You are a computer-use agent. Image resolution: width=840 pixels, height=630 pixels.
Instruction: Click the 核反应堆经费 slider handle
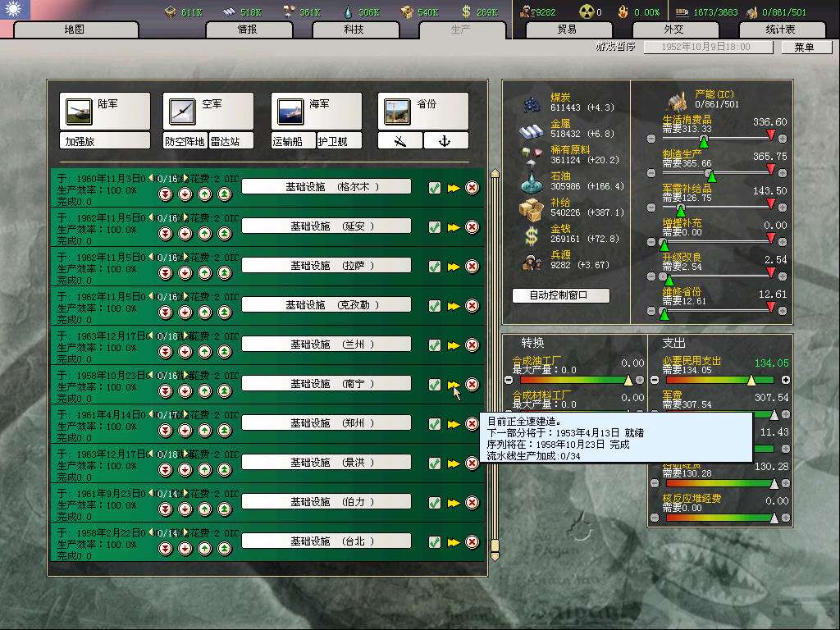774,518
